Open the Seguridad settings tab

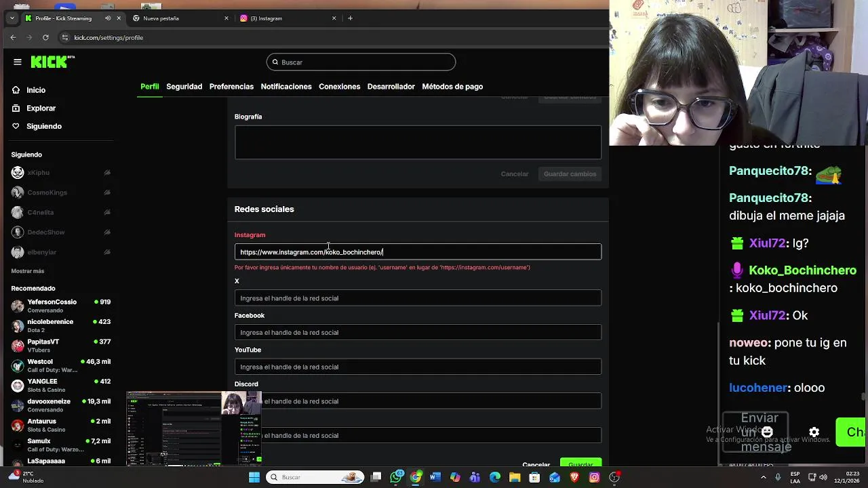[x=184, y=87]
